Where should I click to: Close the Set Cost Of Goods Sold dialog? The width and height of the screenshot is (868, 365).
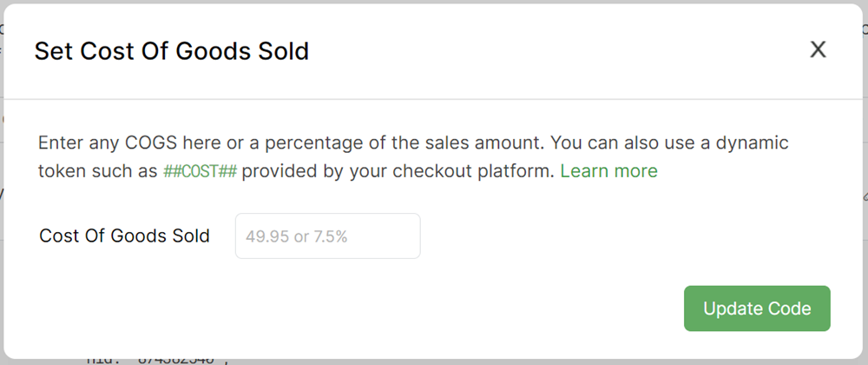(x=818, y=50)
